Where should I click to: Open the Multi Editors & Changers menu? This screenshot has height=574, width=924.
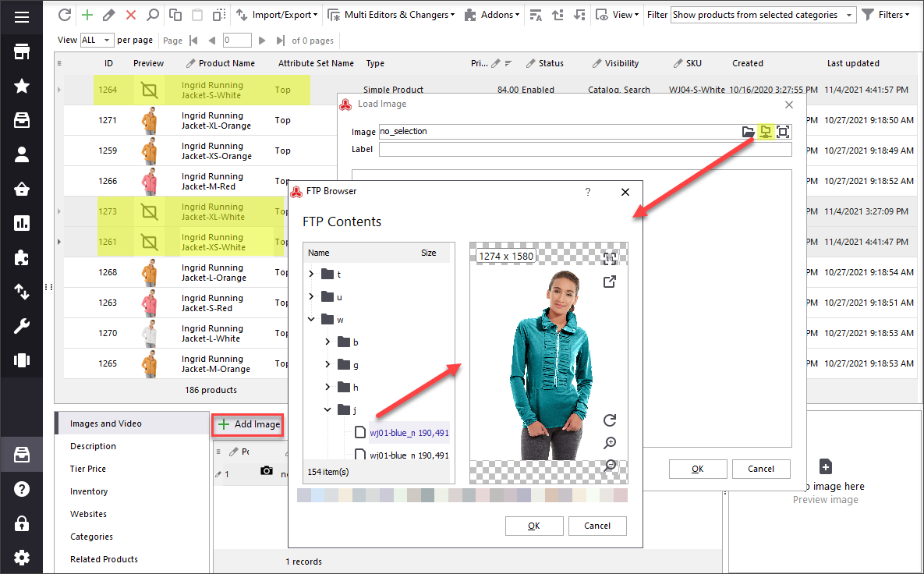tap(392, 15)
